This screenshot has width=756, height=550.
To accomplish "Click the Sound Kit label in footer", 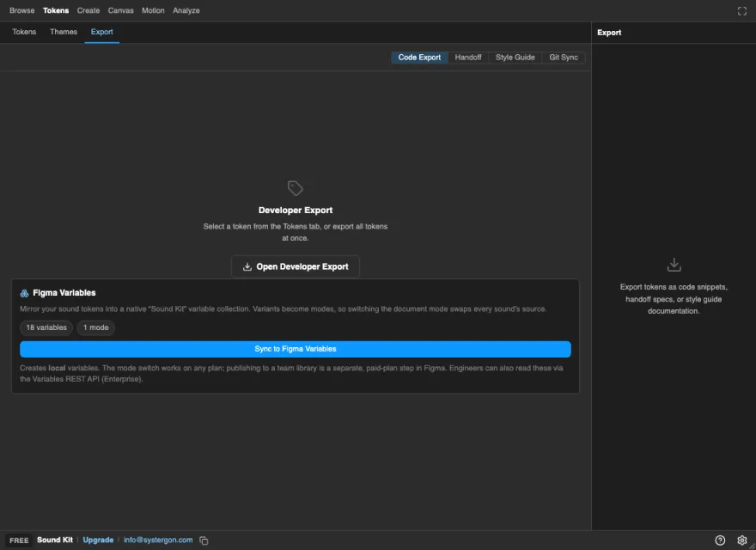I will (55, 540).
